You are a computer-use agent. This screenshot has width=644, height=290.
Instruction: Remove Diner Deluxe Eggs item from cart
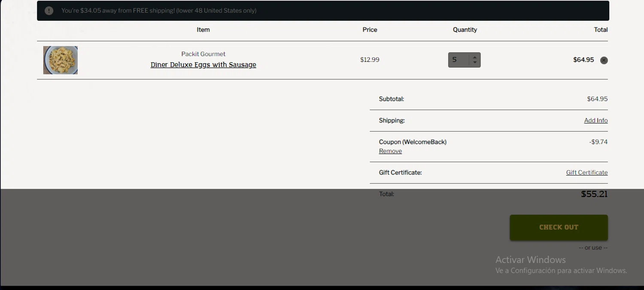pos(604,60)
